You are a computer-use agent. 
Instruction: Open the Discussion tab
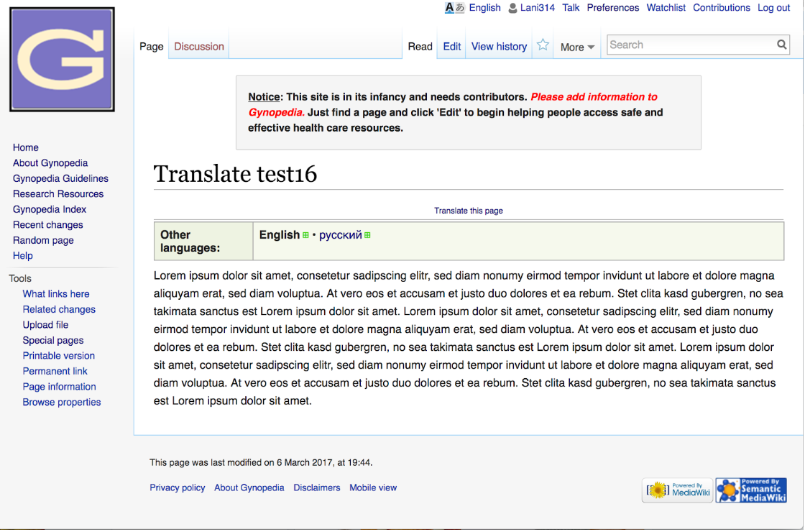[199, 46]
